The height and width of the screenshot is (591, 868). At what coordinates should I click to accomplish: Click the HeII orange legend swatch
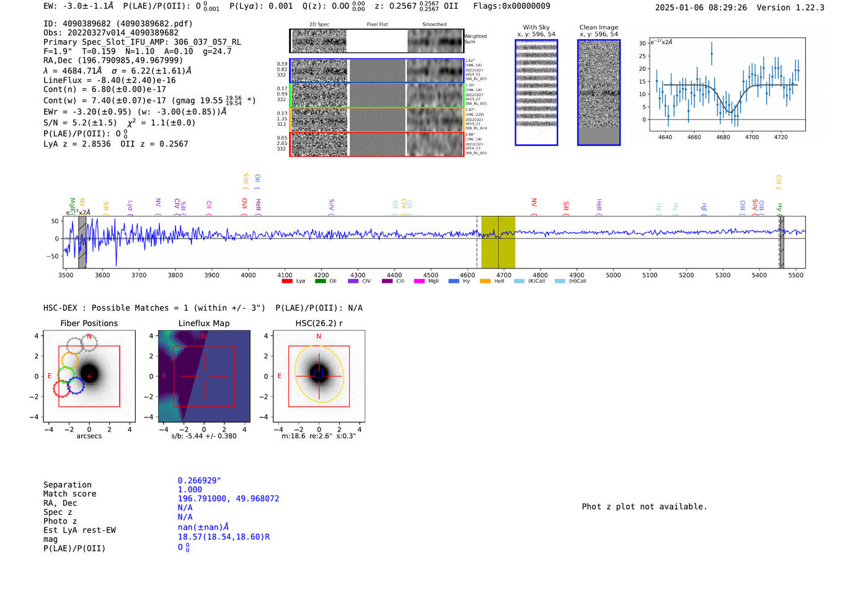[x=485, y=281]
